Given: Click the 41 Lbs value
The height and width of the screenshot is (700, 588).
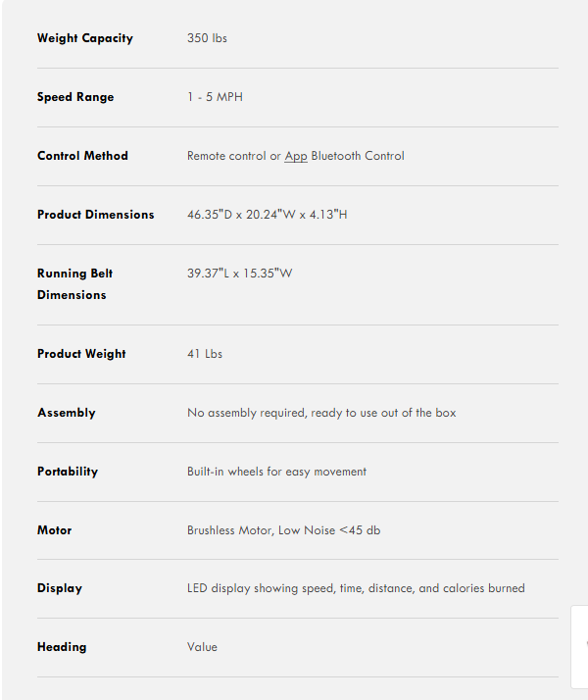Looking at the screenshot, I should (205, 354).
